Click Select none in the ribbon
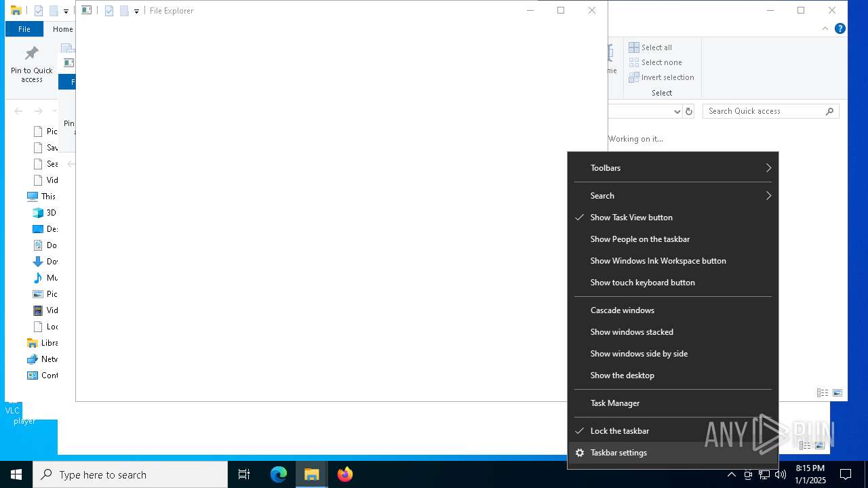The height and width of the screenshot is (488, 868). coord(655,62)
